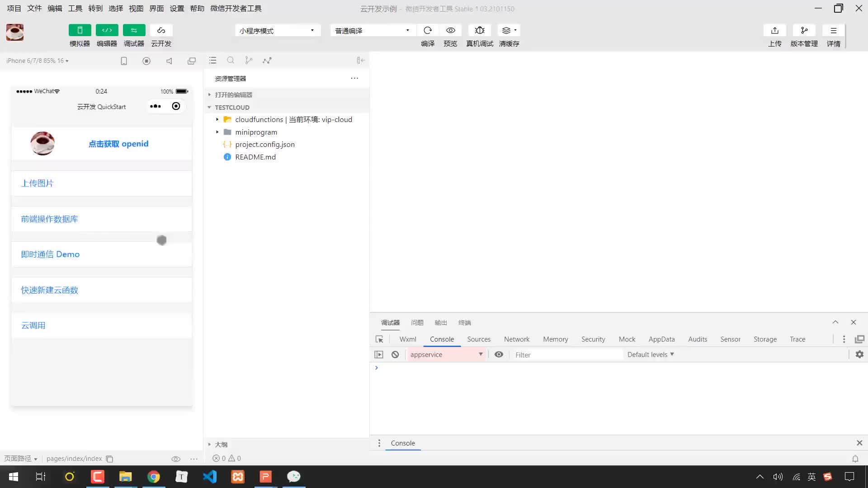Open the iPhone 6/7/8 device dropdown
The height and width of the screenshot is (488, 868).
point(38,61)
